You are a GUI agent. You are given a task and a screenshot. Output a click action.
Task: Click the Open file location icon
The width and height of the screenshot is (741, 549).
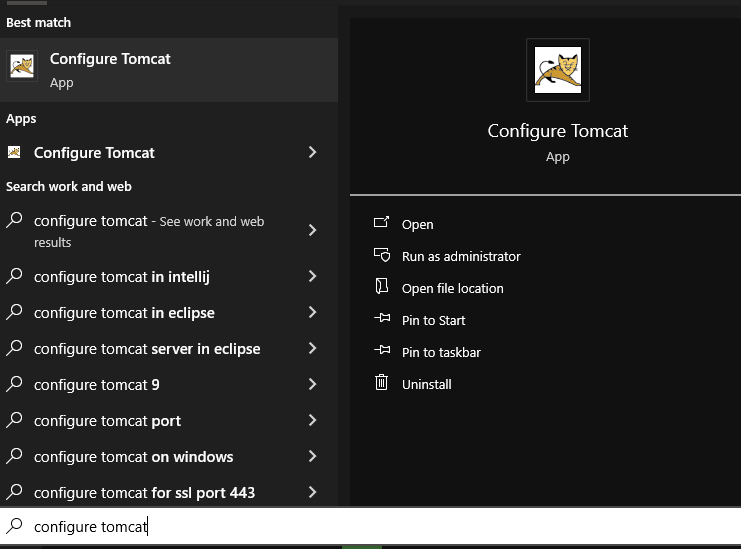[x=381, y=286]
